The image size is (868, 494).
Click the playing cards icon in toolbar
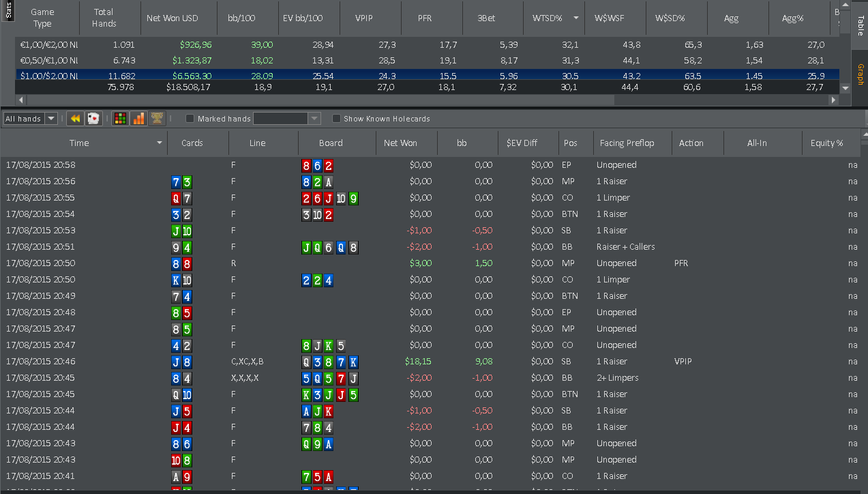click(93, 119)
